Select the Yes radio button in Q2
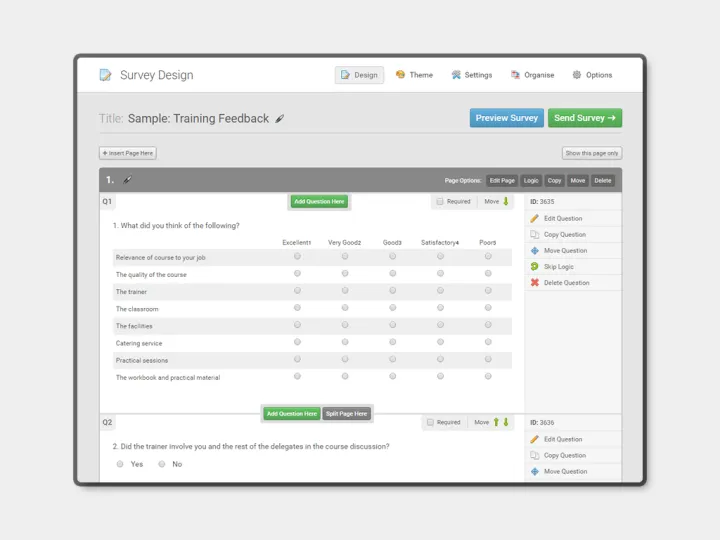This screenshot has width=720, height=540. click(120, 464)
